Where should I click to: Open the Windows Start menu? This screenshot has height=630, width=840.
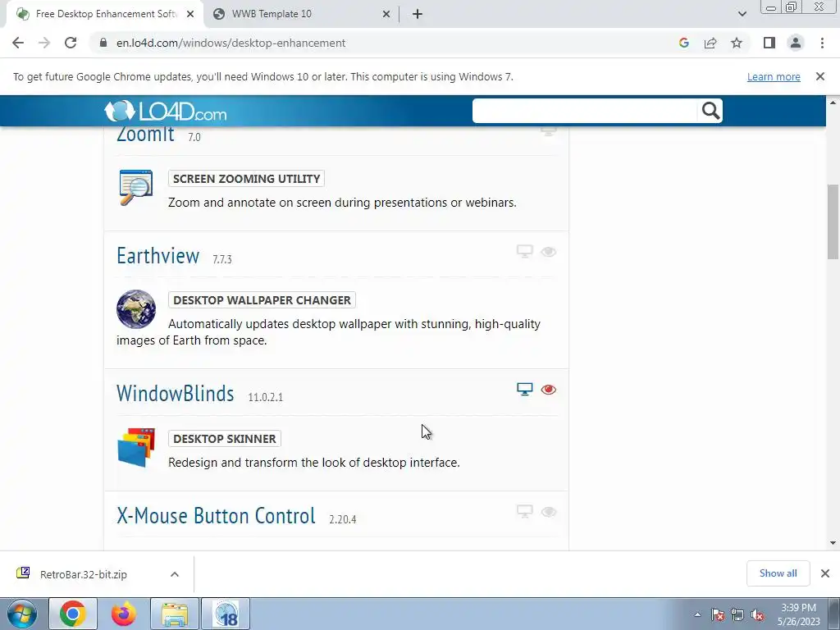pos(21,614)
